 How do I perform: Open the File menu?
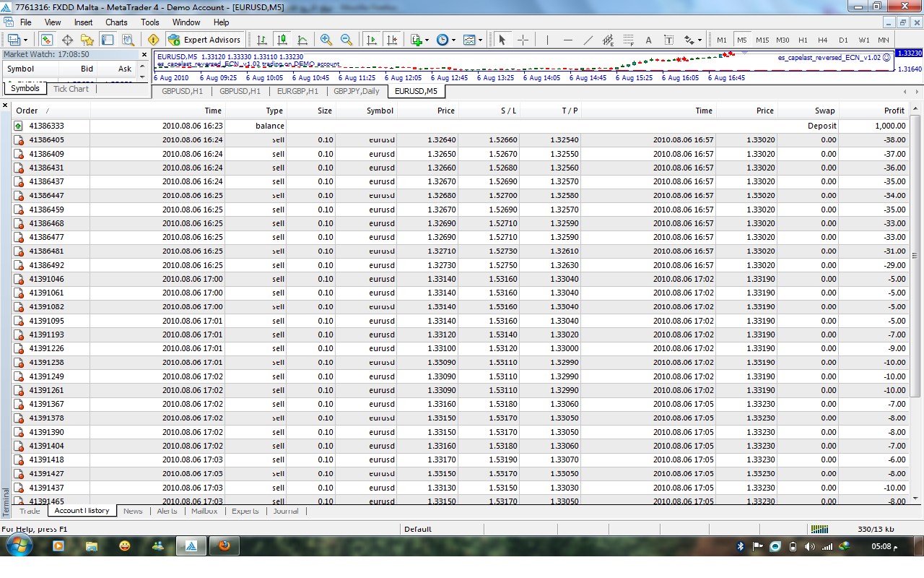point(26,22)
